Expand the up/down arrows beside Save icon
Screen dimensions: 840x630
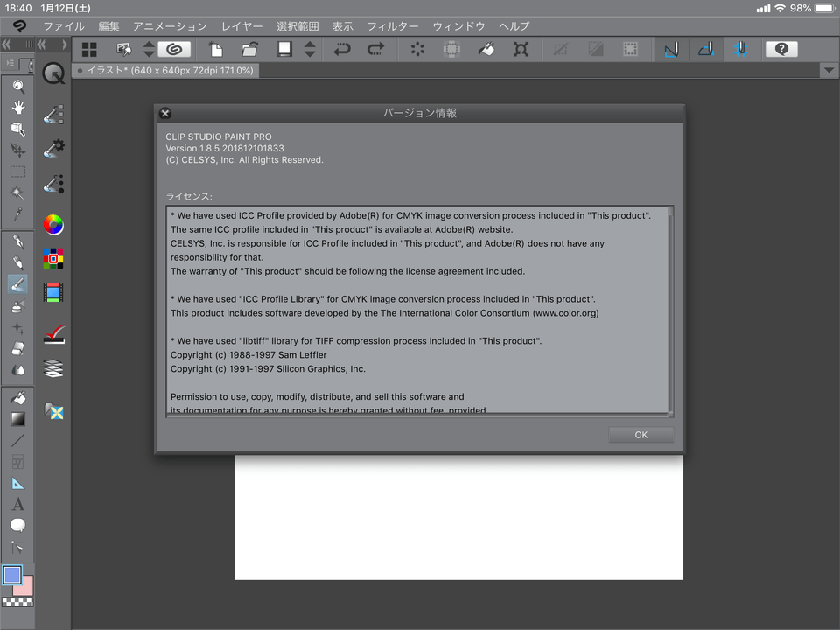(310, 49)
